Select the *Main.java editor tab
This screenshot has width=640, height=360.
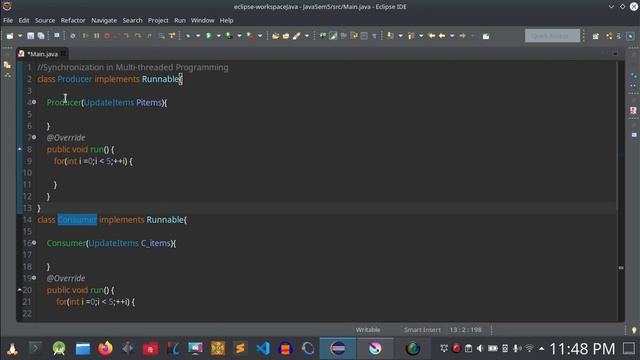coord(42,53)
